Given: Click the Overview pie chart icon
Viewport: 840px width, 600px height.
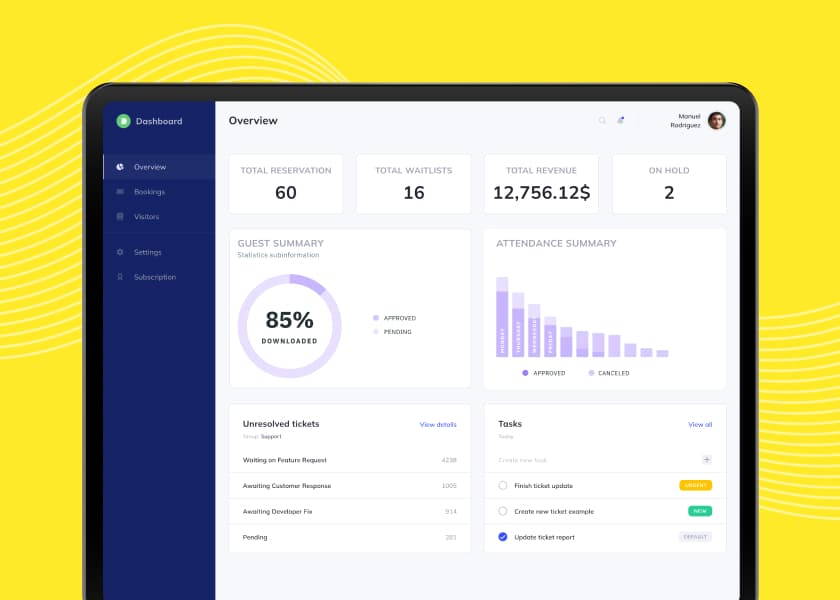Looking at the screenshot, I should pyautogui.click(x=120, y=167).
